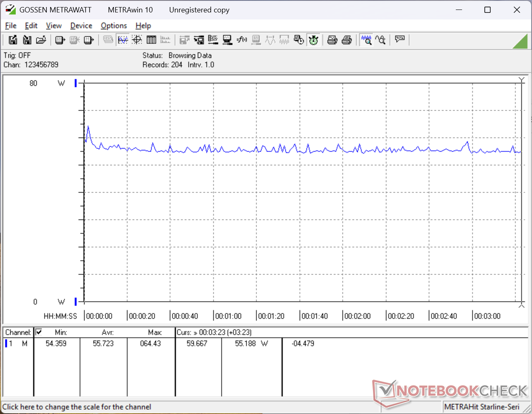
Task: Select channel 1 blue color marker row
Action: (6, 343)
